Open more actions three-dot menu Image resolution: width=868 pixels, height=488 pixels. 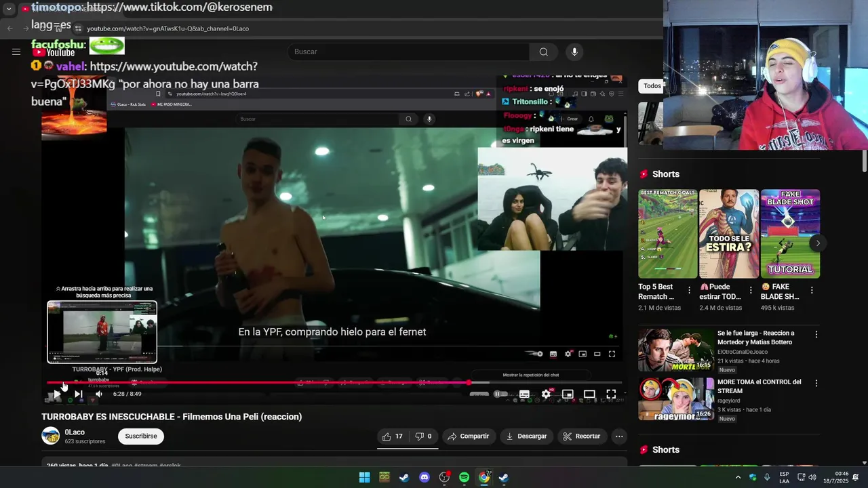tap(619, 436)
